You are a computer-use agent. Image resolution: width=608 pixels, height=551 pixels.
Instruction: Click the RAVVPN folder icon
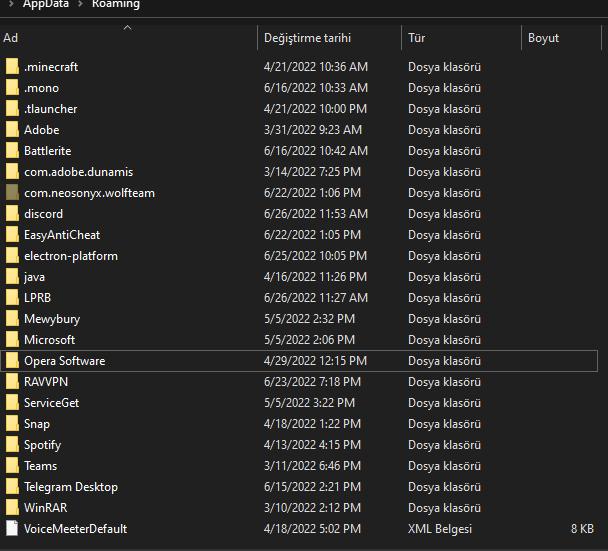(x=12, y=382)
